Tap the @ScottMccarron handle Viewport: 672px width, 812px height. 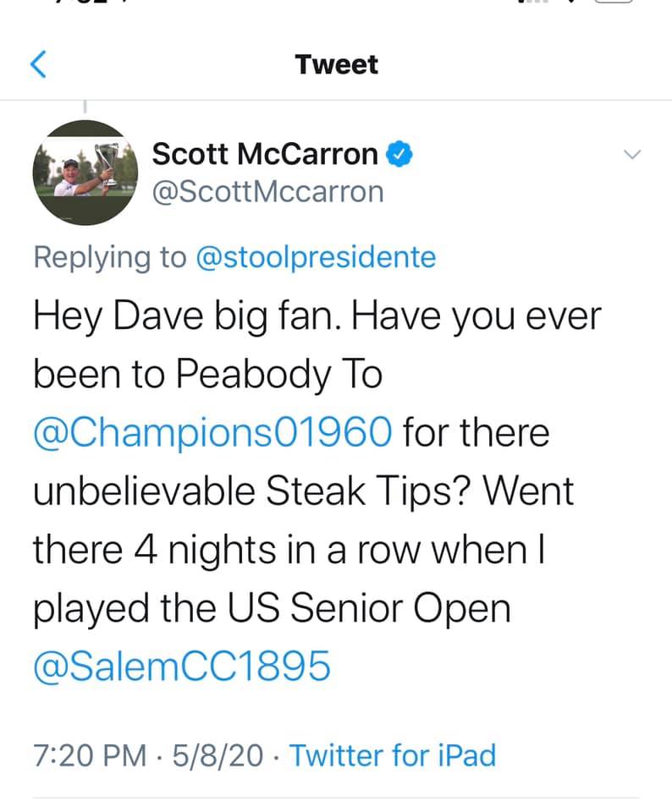pyautogui.click(x=267, y=192)
